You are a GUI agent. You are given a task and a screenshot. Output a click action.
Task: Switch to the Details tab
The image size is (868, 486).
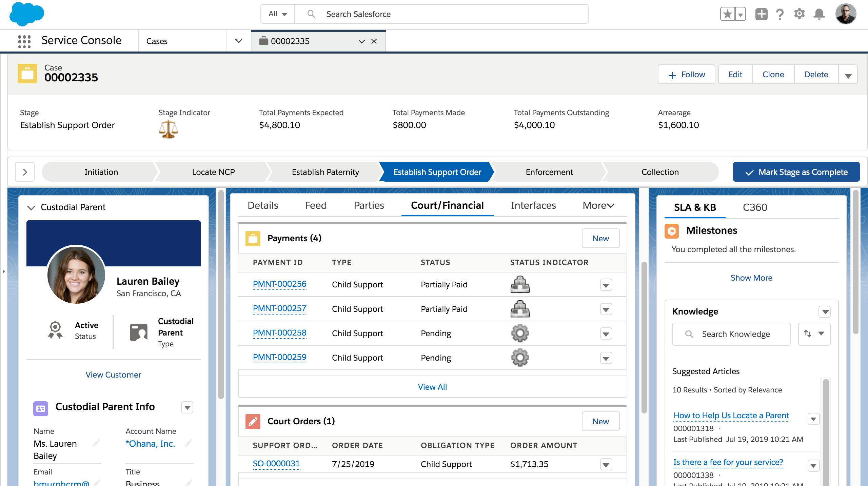(263, 205)
